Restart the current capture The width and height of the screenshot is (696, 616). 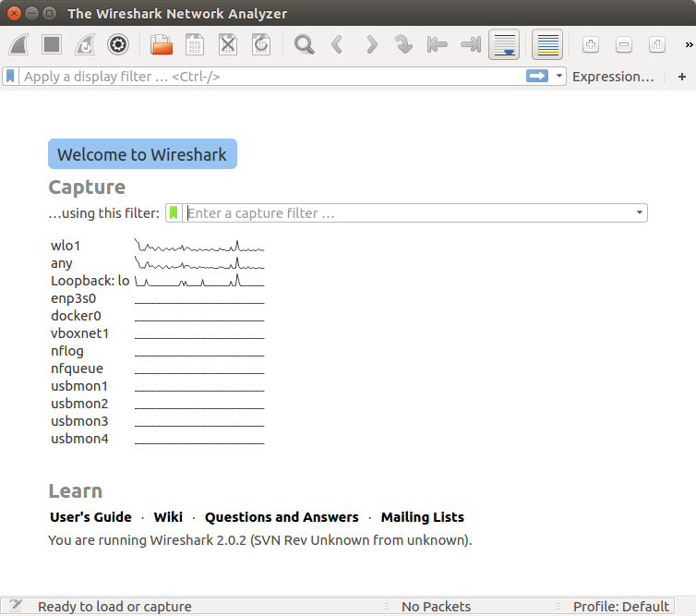(x=85, y=44)
